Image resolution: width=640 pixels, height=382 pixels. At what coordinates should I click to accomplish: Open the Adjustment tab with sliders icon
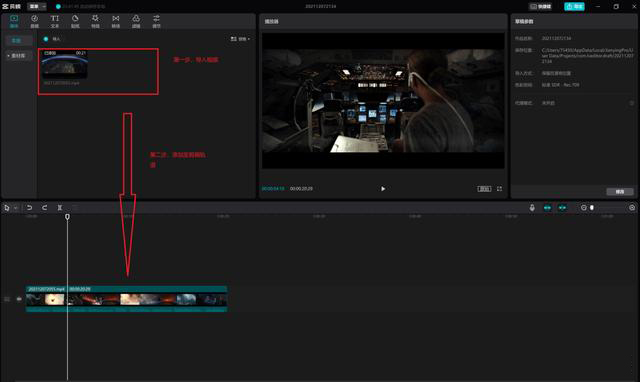tap(156, 21)
